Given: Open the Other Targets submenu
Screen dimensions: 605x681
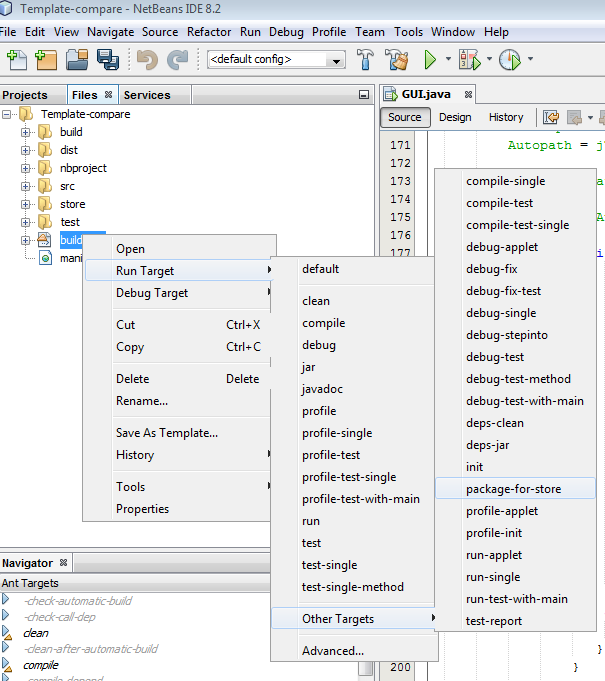Looking at the screenshot, I should (x=353, y=618).
